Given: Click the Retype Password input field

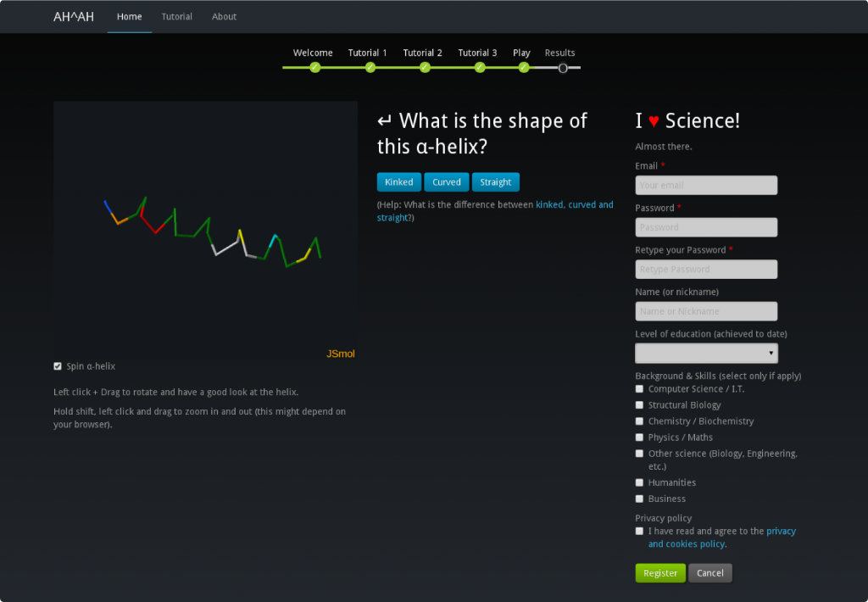Looking at the screenshot, I should [706, 269].
